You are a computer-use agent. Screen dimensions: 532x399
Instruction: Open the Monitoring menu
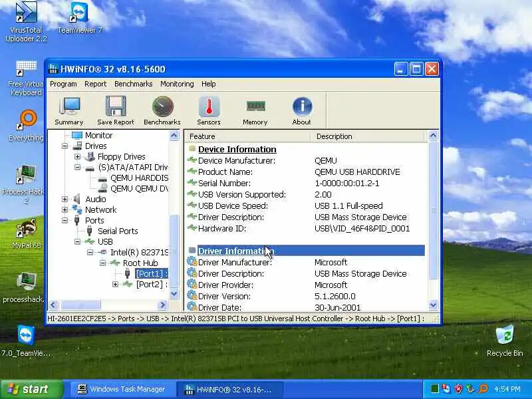(177, 84)
